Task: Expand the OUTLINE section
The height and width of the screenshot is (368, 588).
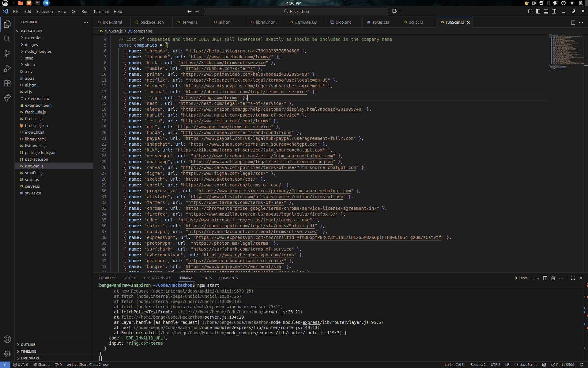Action: (28, 345)
